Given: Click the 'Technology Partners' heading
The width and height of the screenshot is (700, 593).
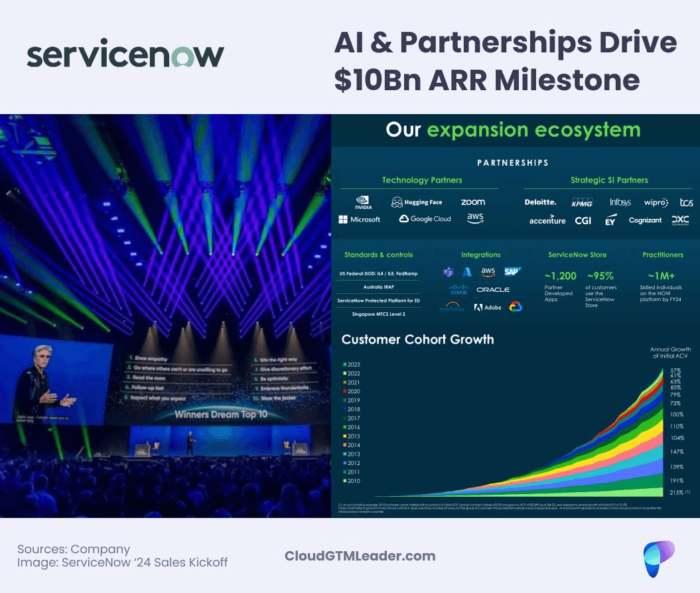Looking at the screenshot, I should point(422,180).
